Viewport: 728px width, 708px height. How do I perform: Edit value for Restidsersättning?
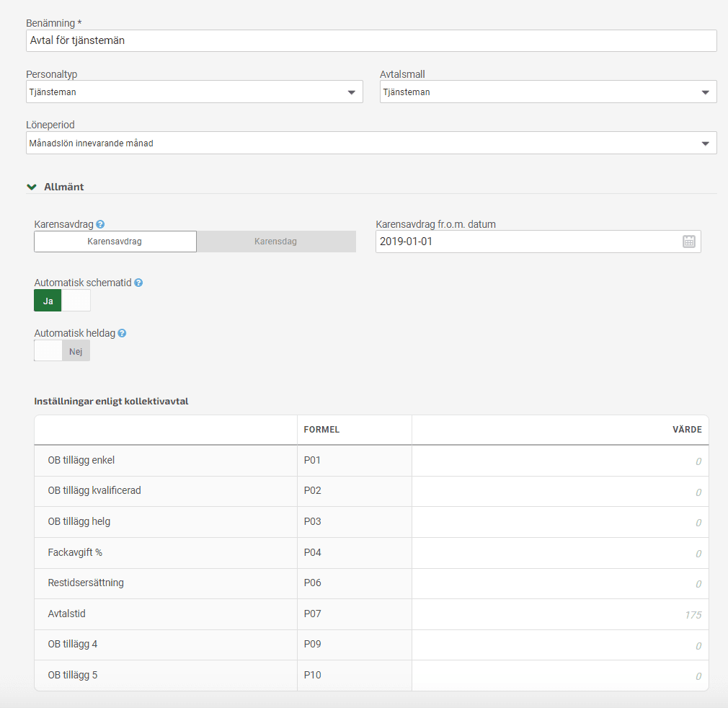(x=560, y=583)
